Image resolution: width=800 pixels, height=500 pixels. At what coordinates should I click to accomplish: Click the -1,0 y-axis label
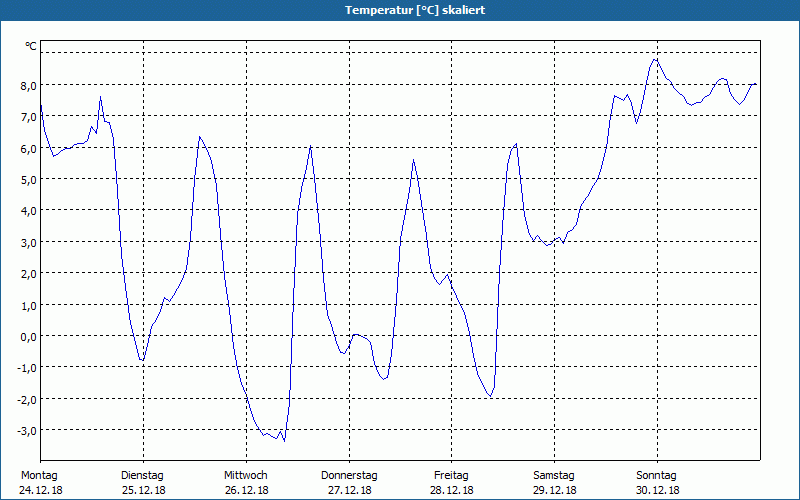27,368
